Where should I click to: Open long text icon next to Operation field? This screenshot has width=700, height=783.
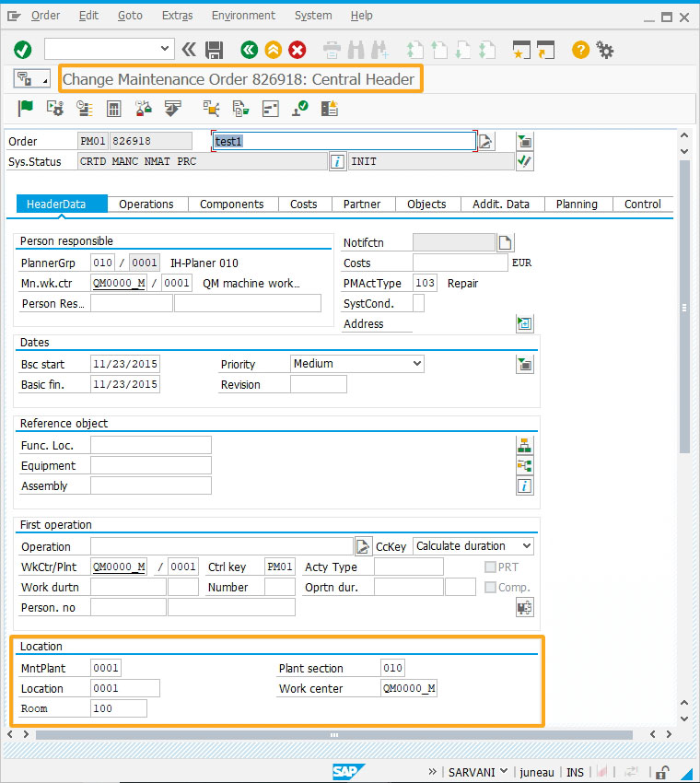[363, 546]
